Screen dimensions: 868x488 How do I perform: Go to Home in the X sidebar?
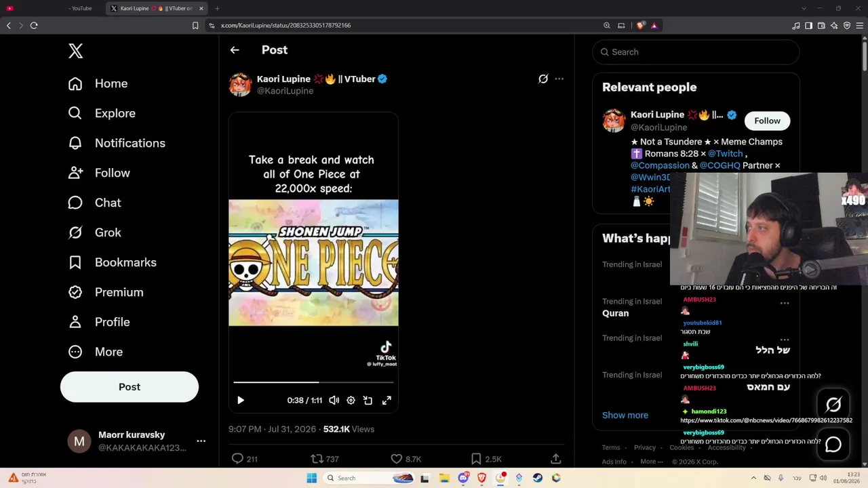tap(98, 83)
